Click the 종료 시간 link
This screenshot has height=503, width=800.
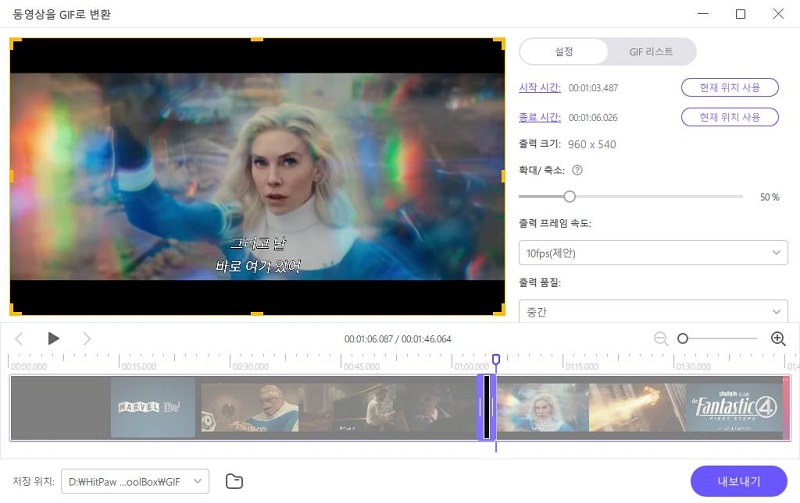[539, 117]
